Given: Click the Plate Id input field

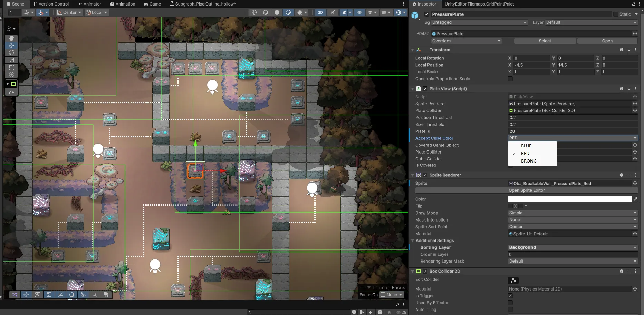Looking at the screenshot, I should coord(573,131).
